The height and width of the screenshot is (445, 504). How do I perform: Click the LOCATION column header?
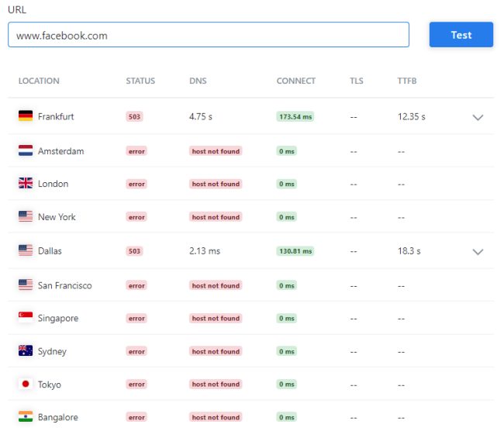39,81
